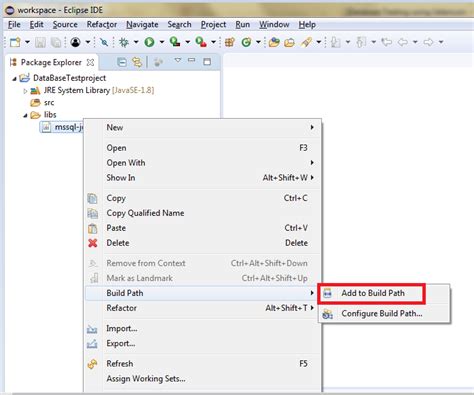Select the mssql jar file
This screenshot has width=474, height=395.
pos(62,127)
